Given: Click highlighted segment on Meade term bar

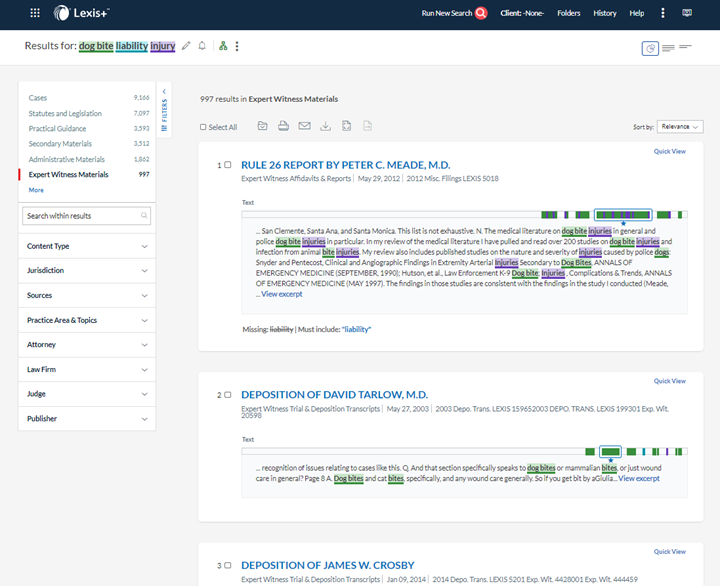Looking at the screenshot, I should tap(623, 214).
